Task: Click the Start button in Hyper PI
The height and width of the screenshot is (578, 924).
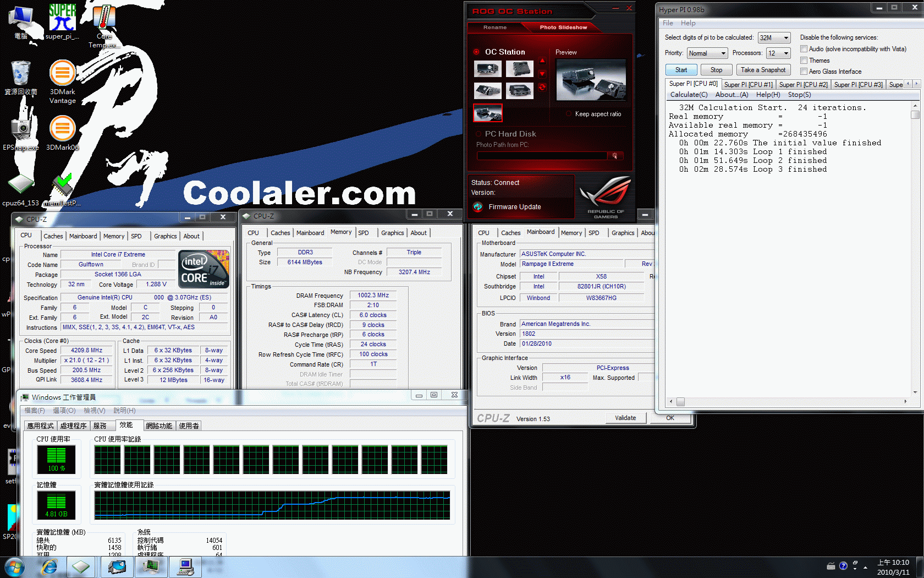Action: [x=681, y=70]
